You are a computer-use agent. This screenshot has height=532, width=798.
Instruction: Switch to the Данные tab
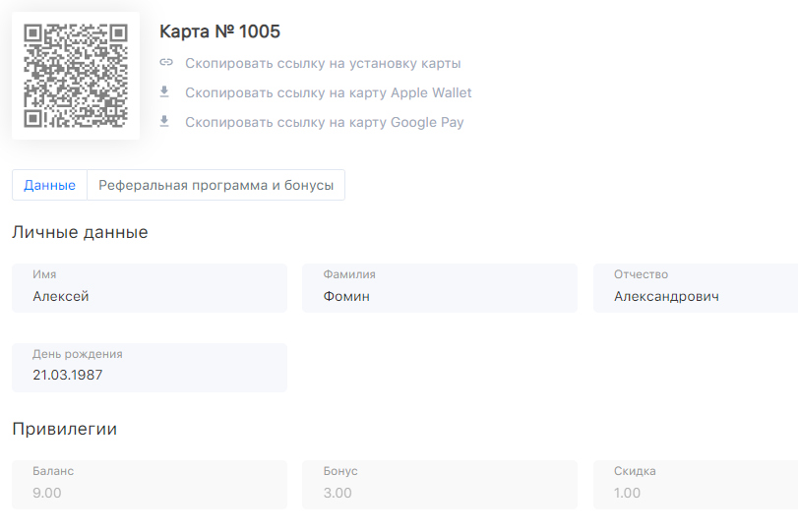pos(49,185)
